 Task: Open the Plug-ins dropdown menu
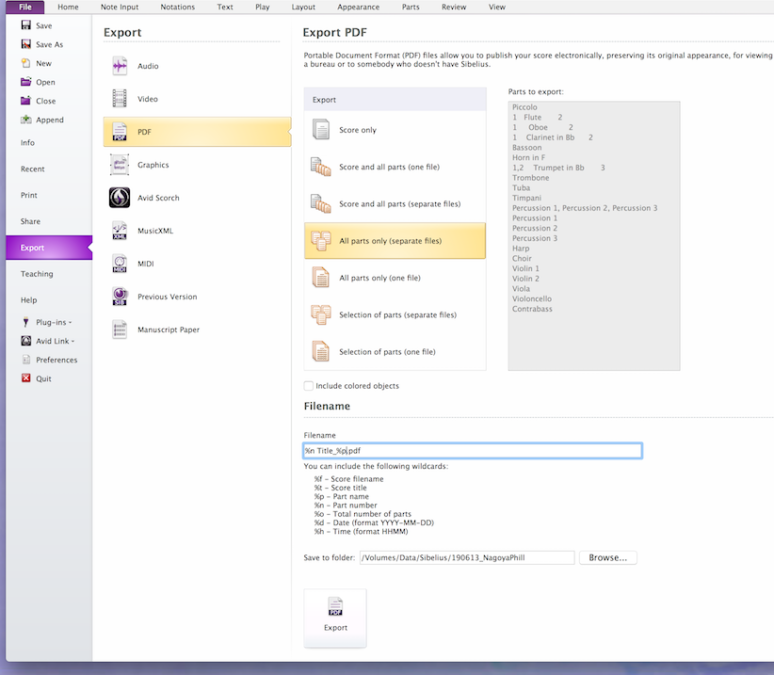click(x=54, y=322)
